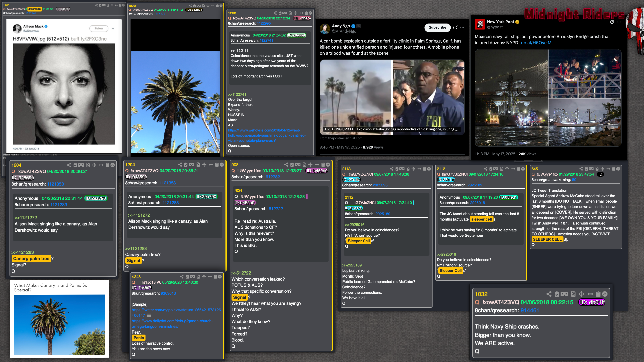Collapse post 1032 with the circled up arrow
Screen dimensions: 644x362
click(605, 294)
